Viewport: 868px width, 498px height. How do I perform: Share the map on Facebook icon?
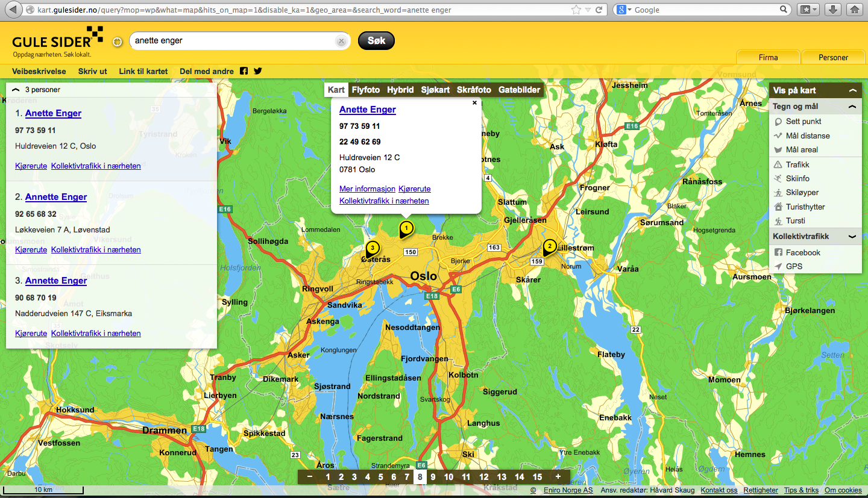tap(244, 71)
